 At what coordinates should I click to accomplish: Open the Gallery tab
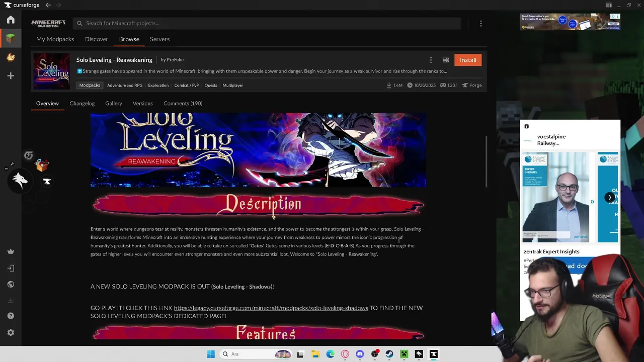tap(114, 103)
